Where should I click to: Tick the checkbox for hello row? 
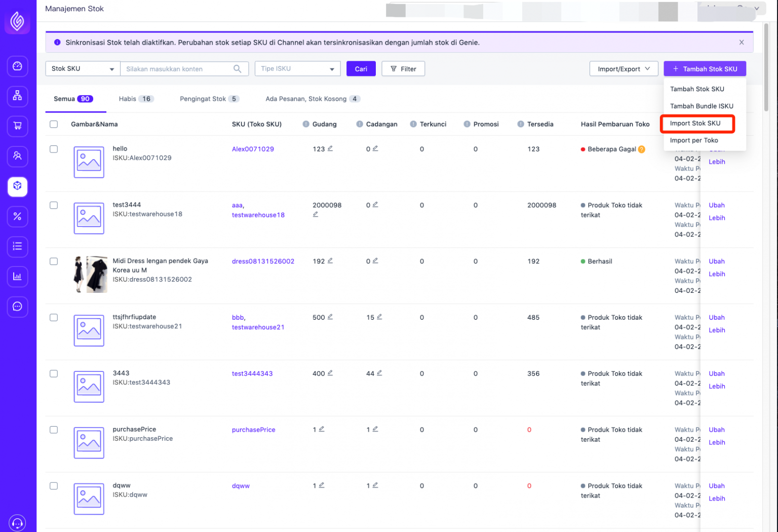click(x=54, y=149)
